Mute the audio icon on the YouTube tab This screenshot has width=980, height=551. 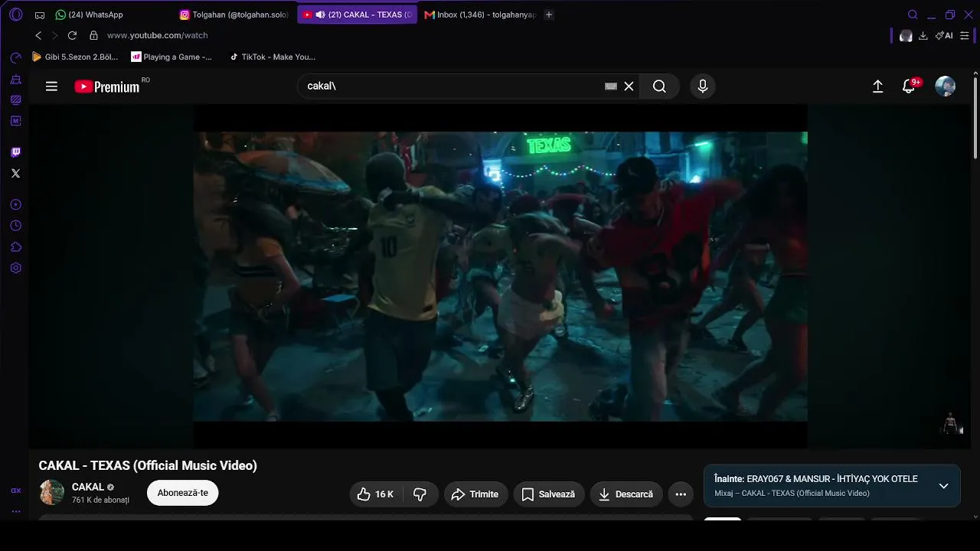coord(320,15)
